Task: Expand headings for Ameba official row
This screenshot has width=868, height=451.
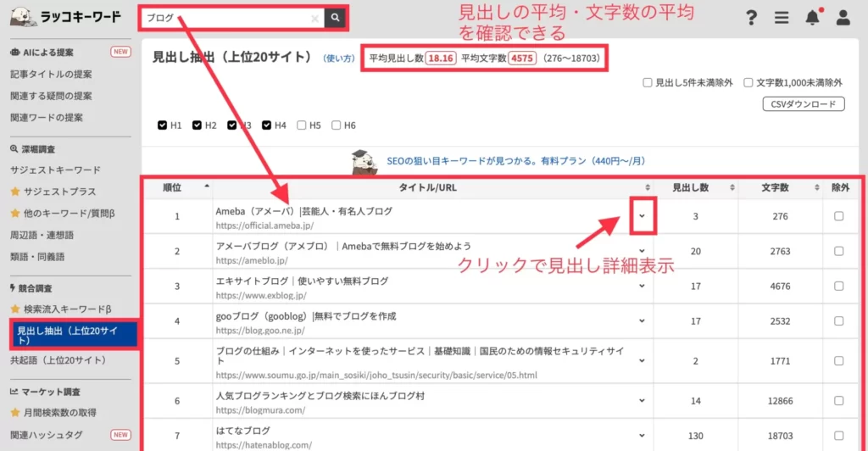Action: click(643, 216)
